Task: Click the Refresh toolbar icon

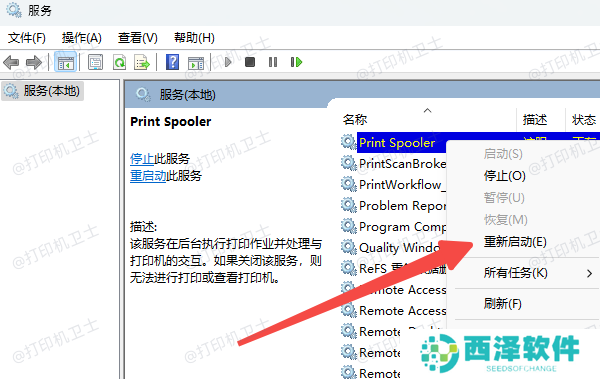Action: point(119,62)
